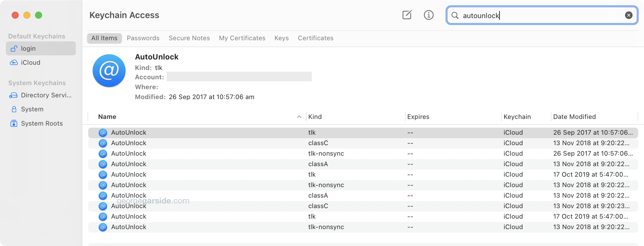
Task: Click the iCloud cloud key icon
Action: point(14,62)
